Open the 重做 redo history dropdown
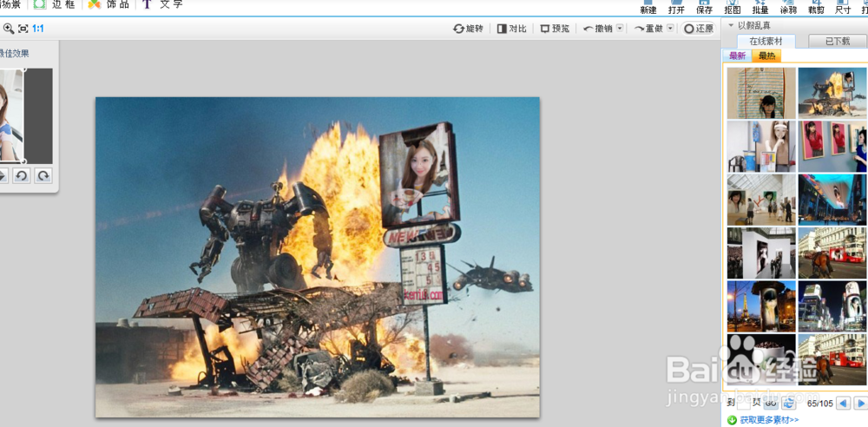This screenshot has height=427, width=868. tap(670, 29)
